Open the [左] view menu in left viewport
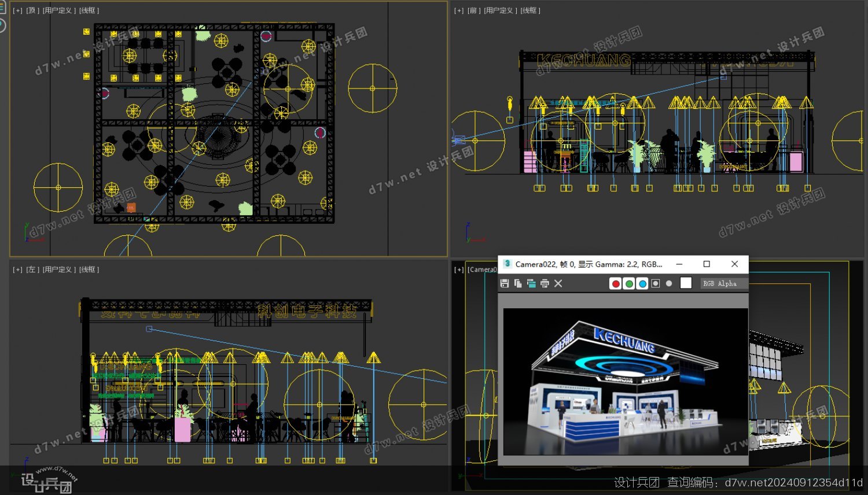Viewport: 868px width, 495px height. pyautogui.click(x=32, y=269)
